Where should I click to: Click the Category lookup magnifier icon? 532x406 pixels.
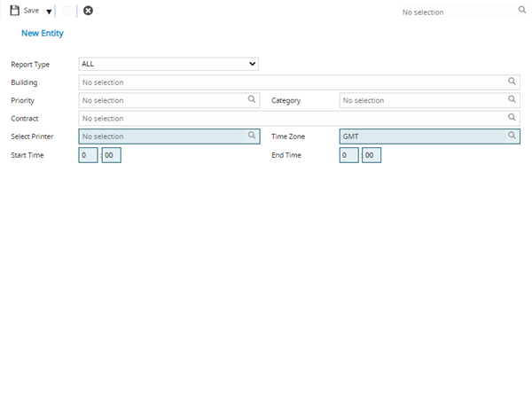tap(512, 100)
